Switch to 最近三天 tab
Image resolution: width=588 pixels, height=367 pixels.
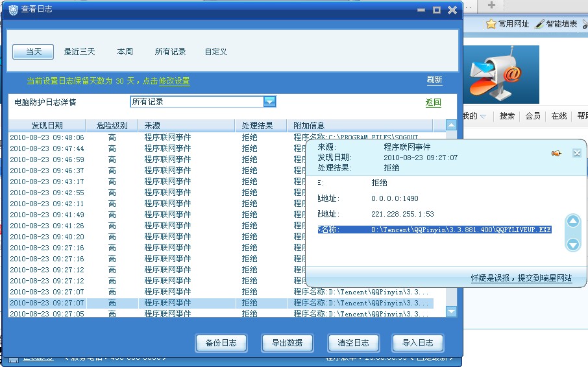coord(79,52)
